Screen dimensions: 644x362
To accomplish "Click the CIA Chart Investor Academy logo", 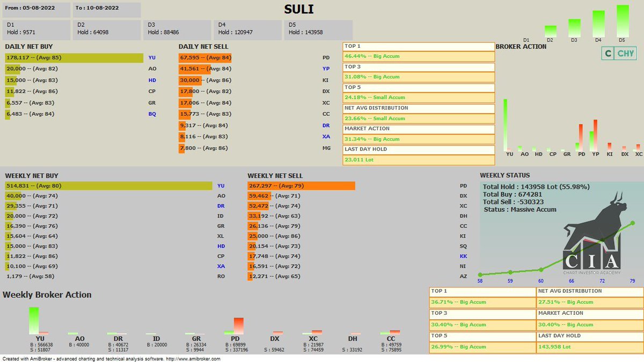I will point(591,234).
